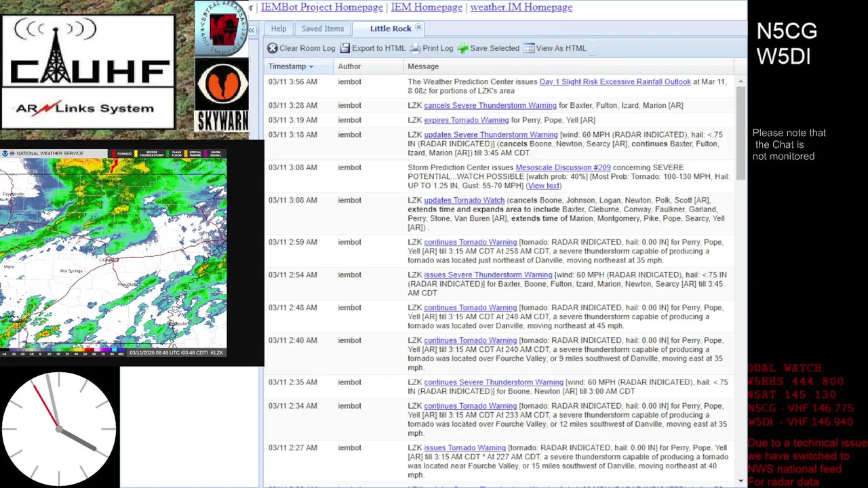Open the cancels Severe Thunderstorm Warning link
The image size is (868, 488).
pyautogui.click(x=490, y=106)
